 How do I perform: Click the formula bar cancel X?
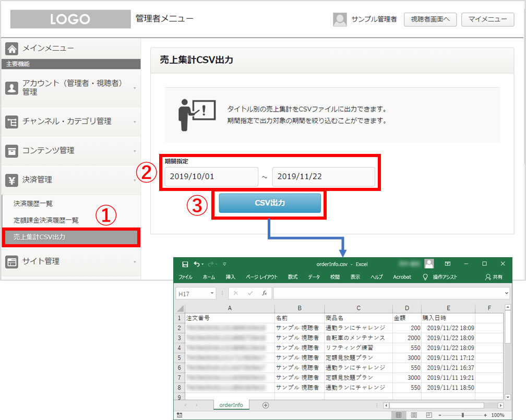tap(235, 294)
